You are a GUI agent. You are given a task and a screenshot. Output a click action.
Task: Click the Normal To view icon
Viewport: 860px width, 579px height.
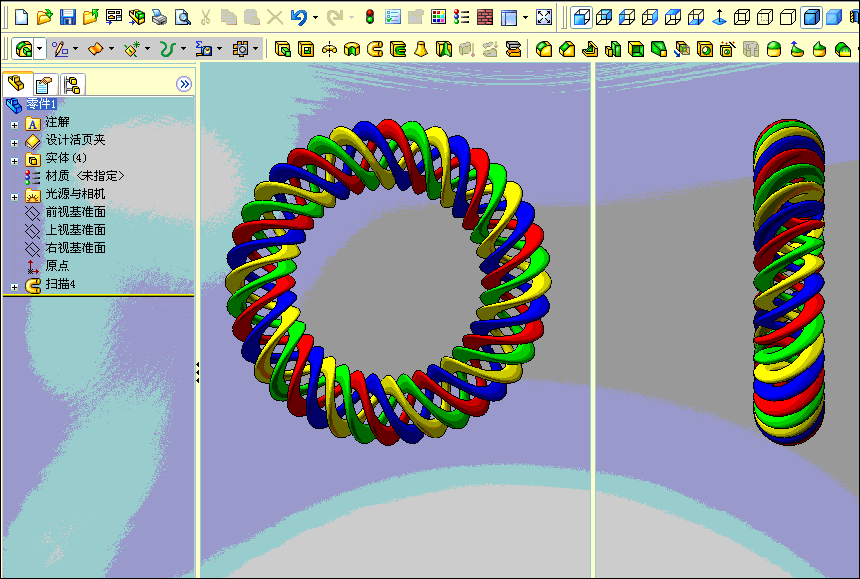719,17
